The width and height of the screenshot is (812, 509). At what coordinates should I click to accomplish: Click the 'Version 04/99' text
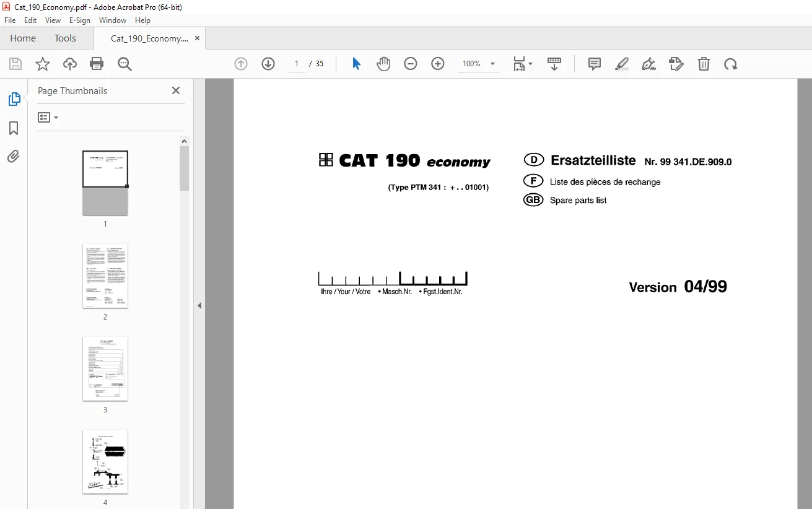(678, 287)
